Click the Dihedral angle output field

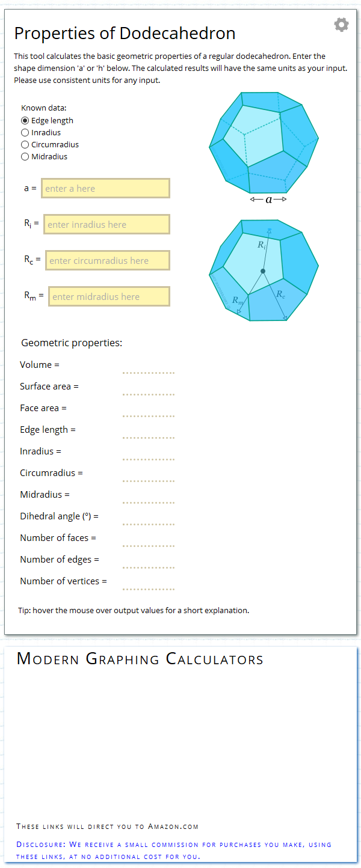[x=148, y=523]
